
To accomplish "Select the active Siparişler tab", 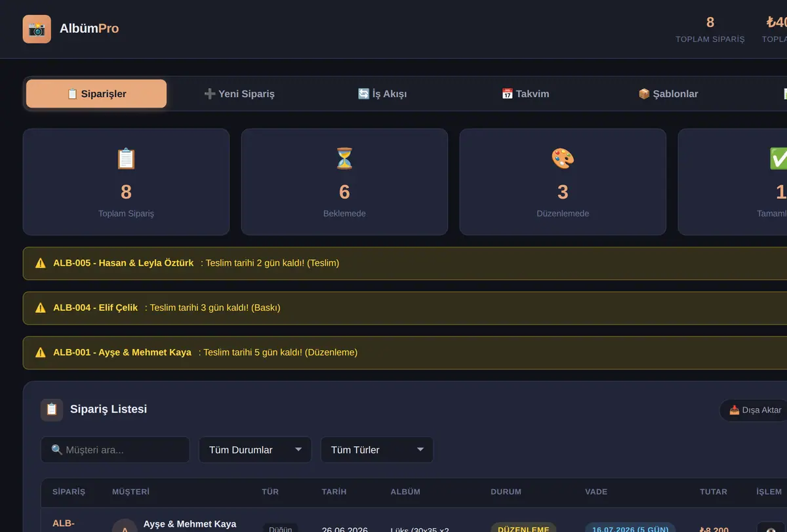I will [96, 94].
